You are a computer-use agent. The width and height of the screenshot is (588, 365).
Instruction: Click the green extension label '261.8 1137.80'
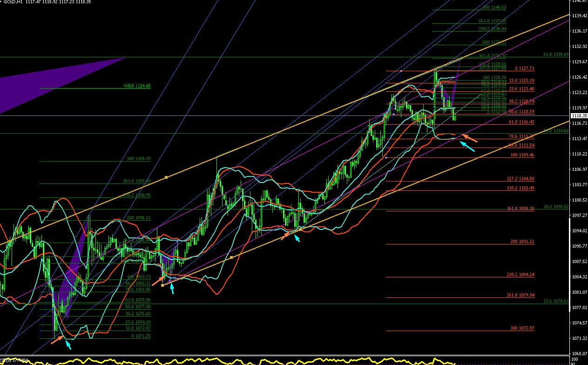pos(493,21)
